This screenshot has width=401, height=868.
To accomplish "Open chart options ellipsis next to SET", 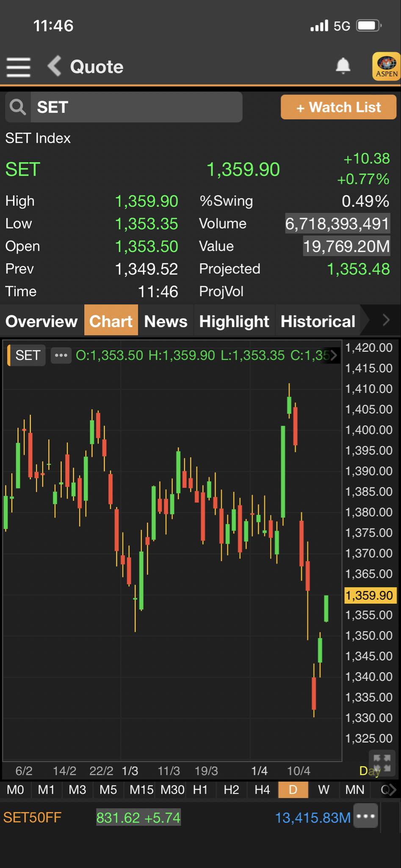I will 61,355.
